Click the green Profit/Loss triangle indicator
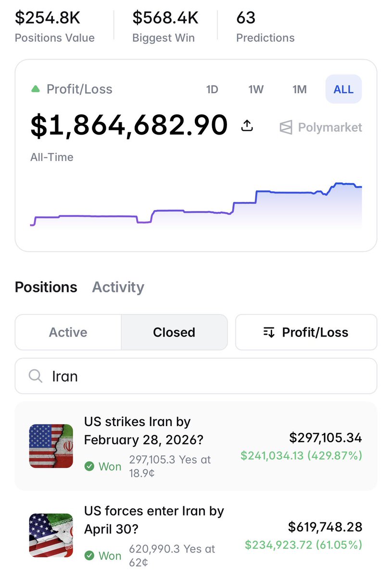Screen dimensions: 392x577 35,89
